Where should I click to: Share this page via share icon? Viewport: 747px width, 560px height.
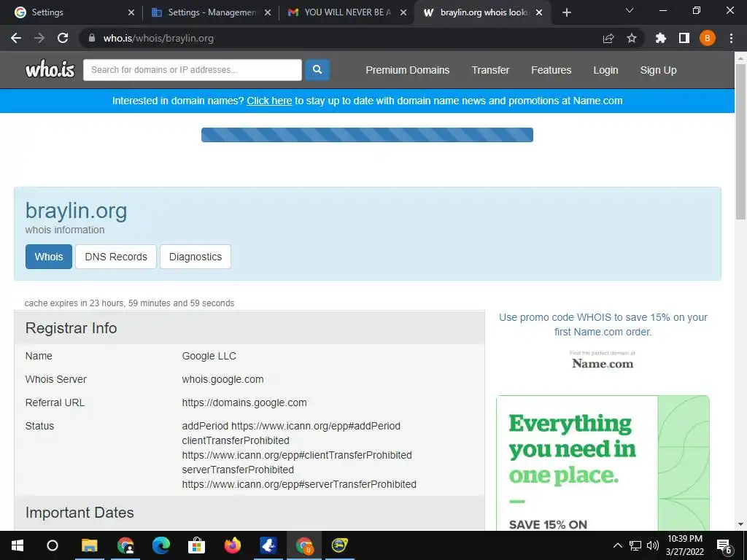click(x=608, y=38)
